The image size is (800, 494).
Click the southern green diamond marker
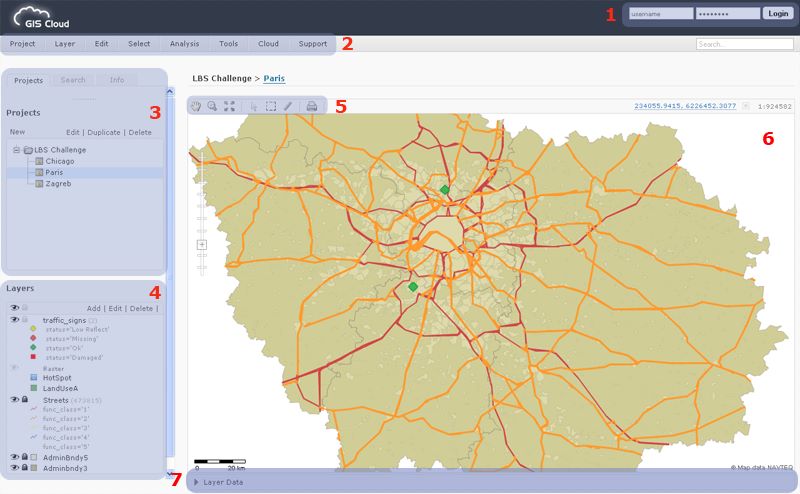pyautogui.click(x=413, y=287)
